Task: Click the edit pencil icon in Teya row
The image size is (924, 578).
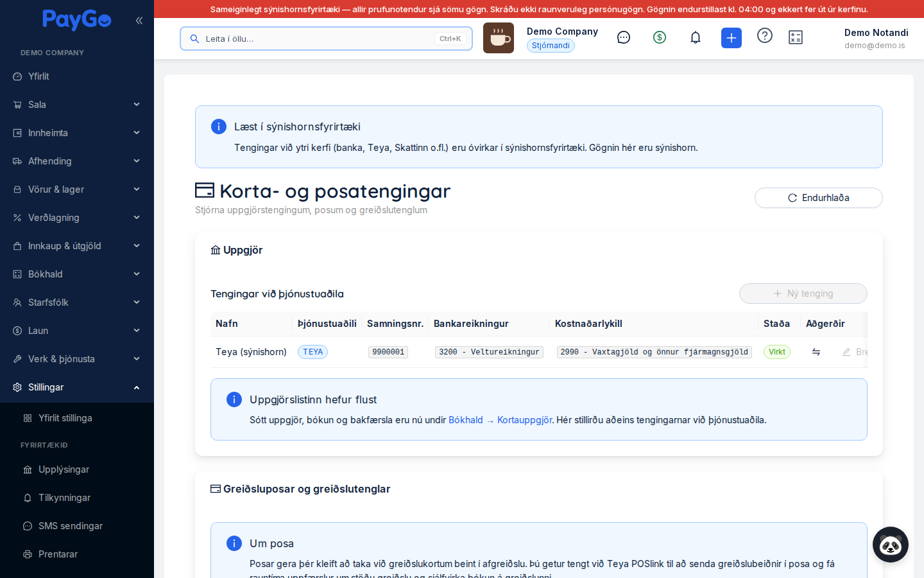Action: click(x=846, y=352)
